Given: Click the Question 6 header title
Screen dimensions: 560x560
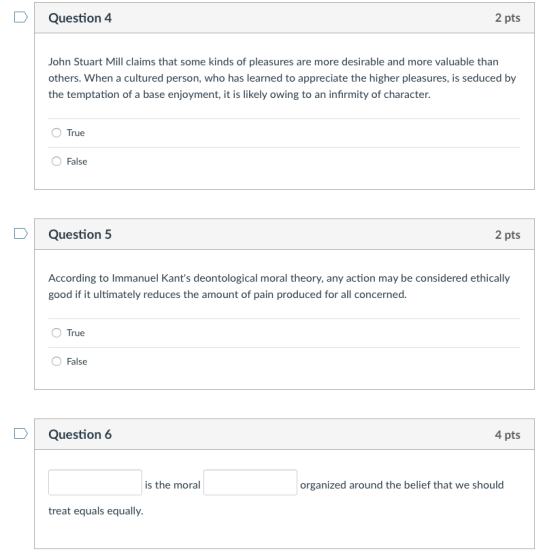Looking at the screenshot, I should pyautogui.click(x=80, y=435).
